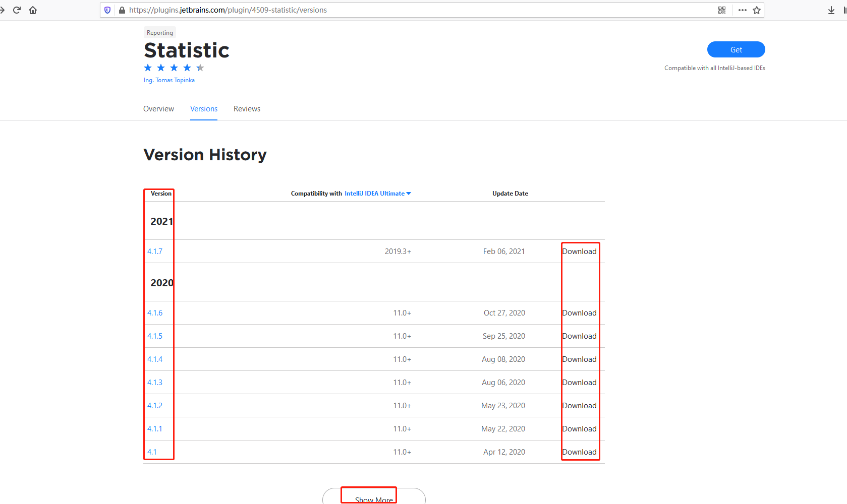The image size is (847, 504).
Task: View site security padlock info
Action: [x=122, y=10]
